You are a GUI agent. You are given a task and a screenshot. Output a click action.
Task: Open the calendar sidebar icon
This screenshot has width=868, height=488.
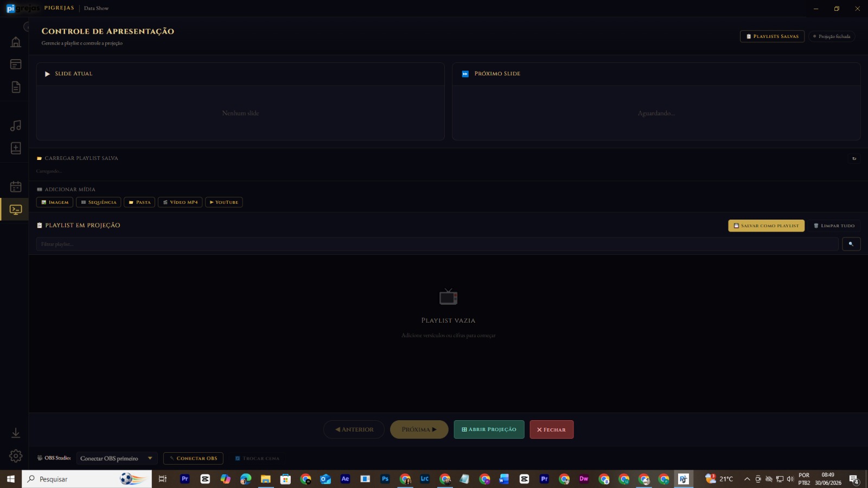16,187
